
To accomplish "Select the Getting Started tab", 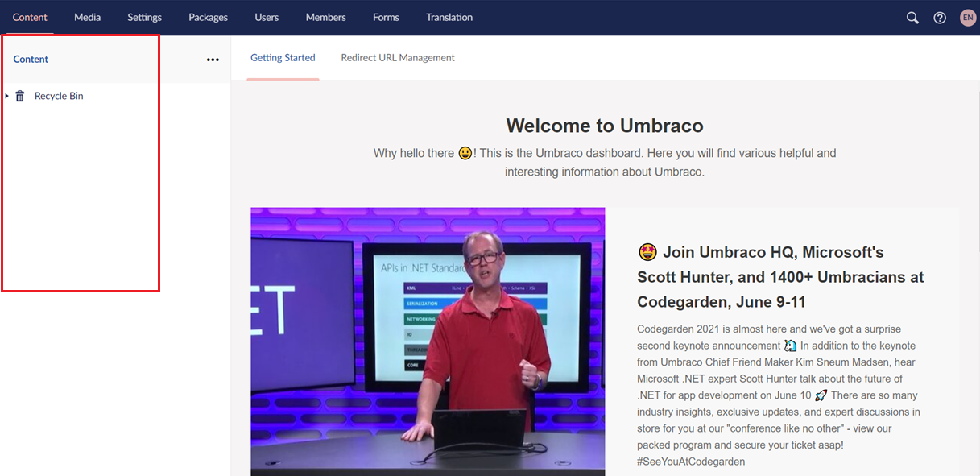I will (x=283, y=58).
